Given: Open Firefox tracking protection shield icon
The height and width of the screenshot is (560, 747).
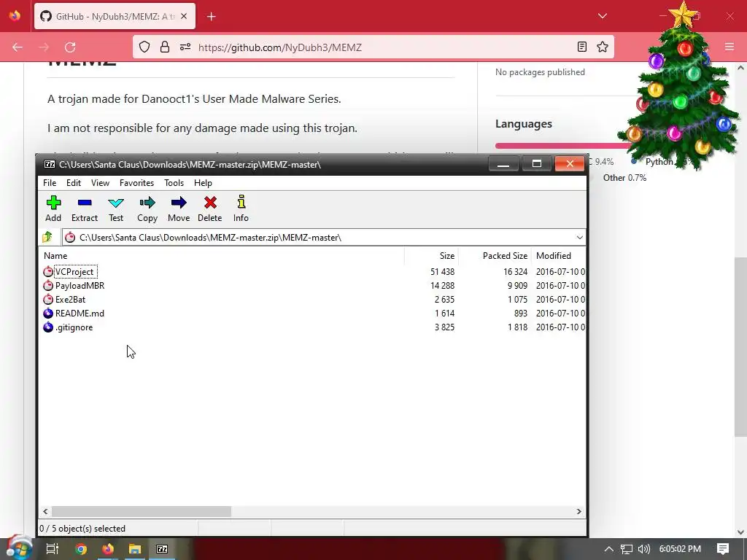Looking at the screenshot, I should tap(144, 47).
